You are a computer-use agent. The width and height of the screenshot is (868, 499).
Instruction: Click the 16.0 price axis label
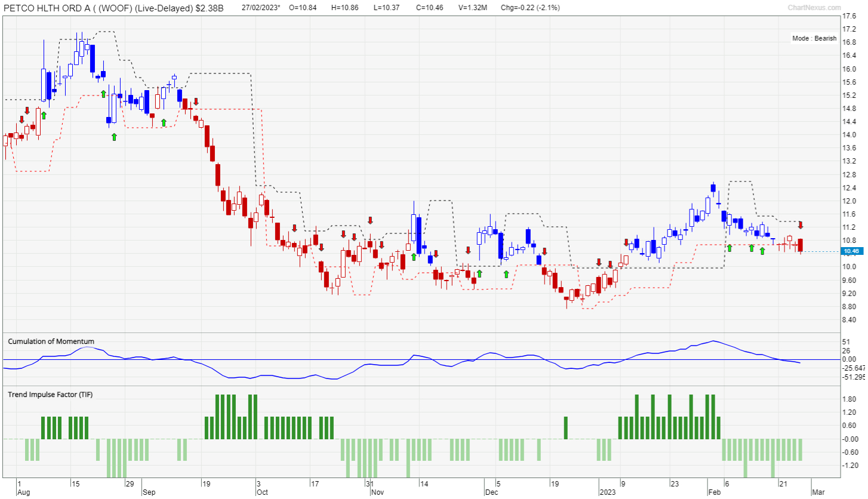click(x=849, y=69)
